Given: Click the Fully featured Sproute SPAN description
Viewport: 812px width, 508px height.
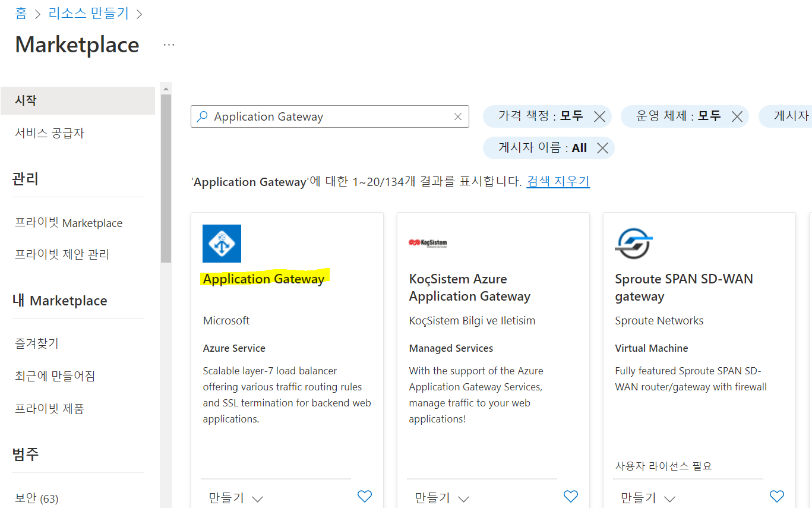Looking at the screenshot, I should pos(691,378).
